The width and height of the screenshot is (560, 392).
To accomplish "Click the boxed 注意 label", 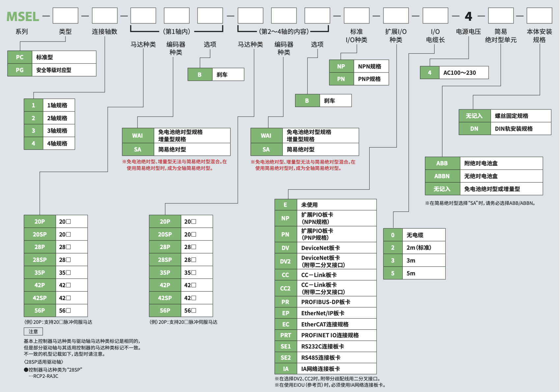I will 33,331.
